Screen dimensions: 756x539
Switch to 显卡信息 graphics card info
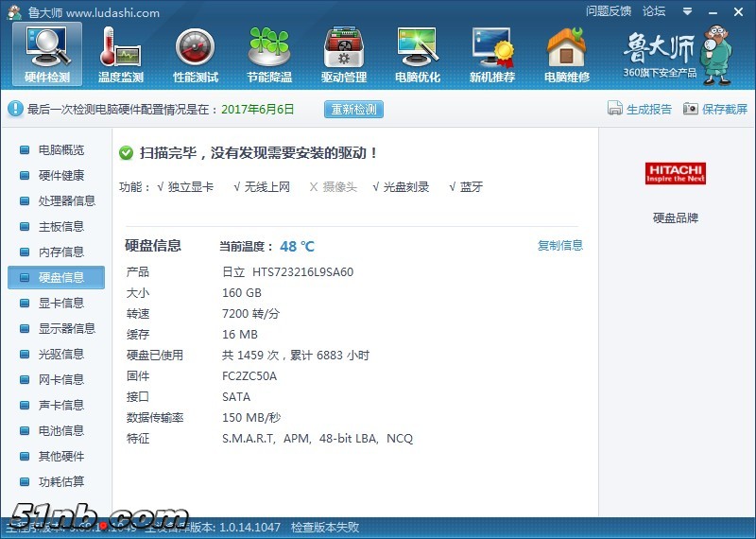(x=60, y=304)
